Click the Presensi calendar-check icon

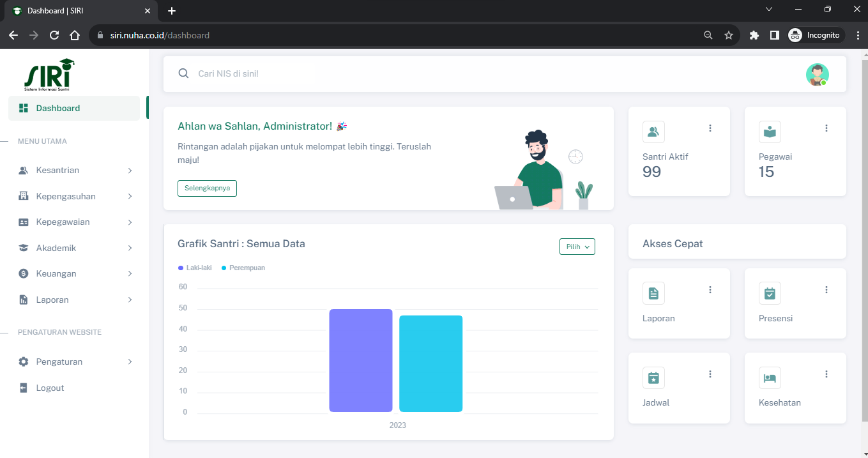pyautogui.click(x=770, y=293)
